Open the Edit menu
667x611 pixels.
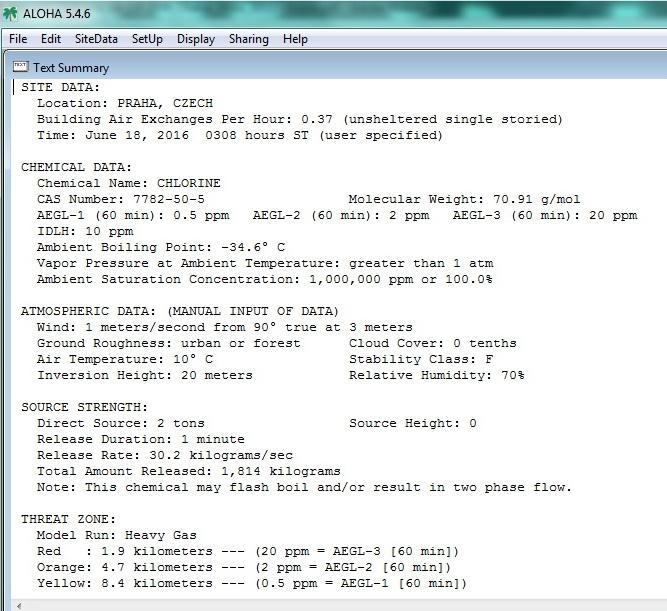(51, 39)
